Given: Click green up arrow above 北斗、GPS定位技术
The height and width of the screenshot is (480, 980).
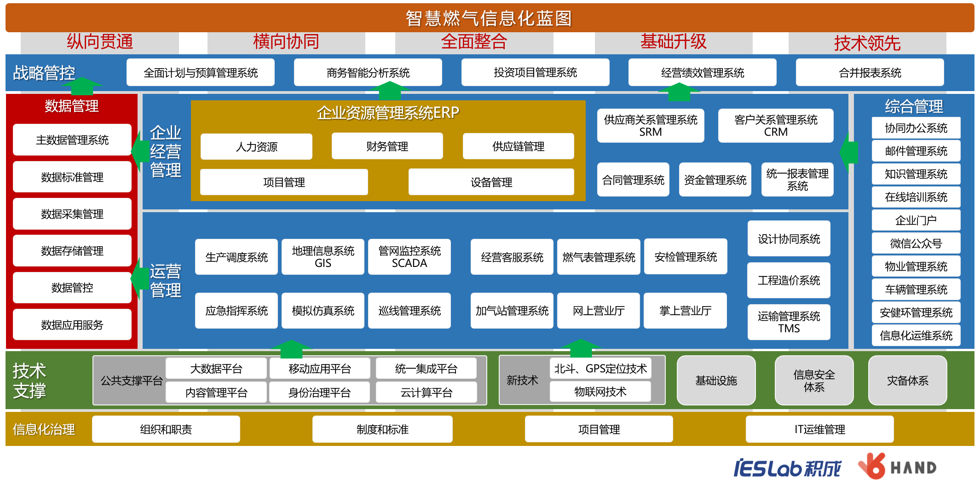Looking at the screenshot, I should point(581,348).
